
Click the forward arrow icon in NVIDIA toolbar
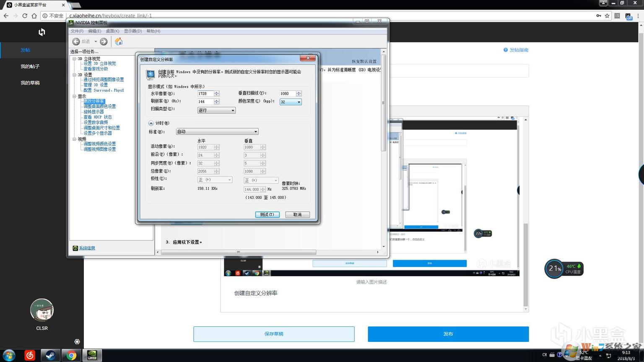click(104, 41)
